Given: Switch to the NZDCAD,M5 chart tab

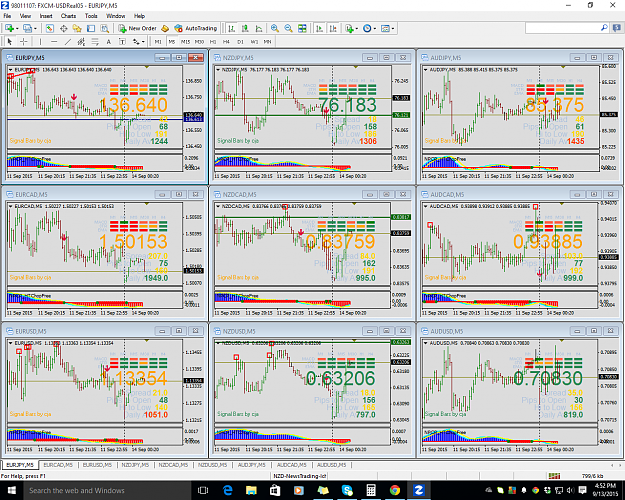Looking at the screenshot, I should point(173,465).
